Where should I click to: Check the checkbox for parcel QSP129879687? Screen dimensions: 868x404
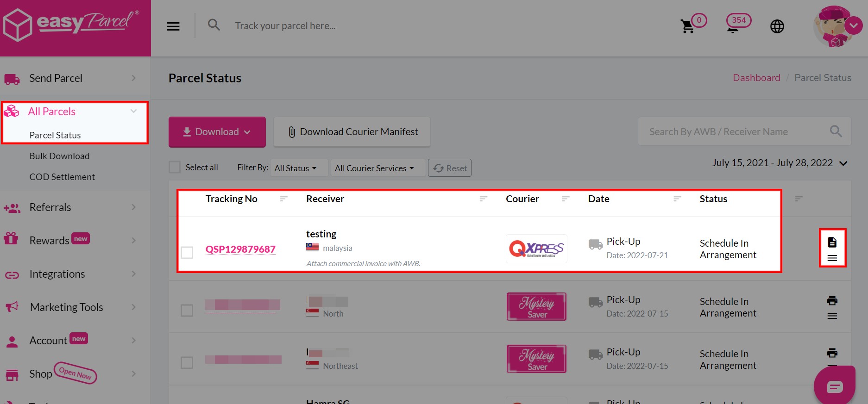click(x=187, y=253)
